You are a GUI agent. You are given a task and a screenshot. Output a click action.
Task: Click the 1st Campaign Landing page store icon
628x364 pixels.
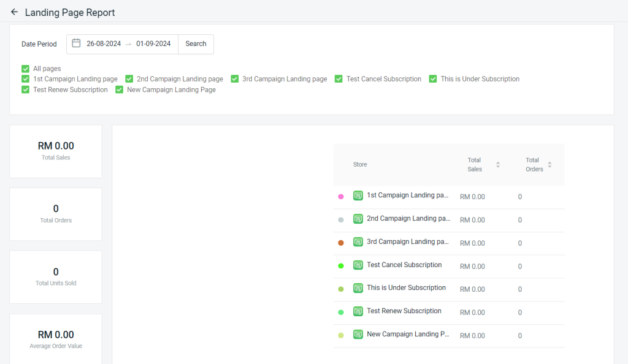coord(358,195)
